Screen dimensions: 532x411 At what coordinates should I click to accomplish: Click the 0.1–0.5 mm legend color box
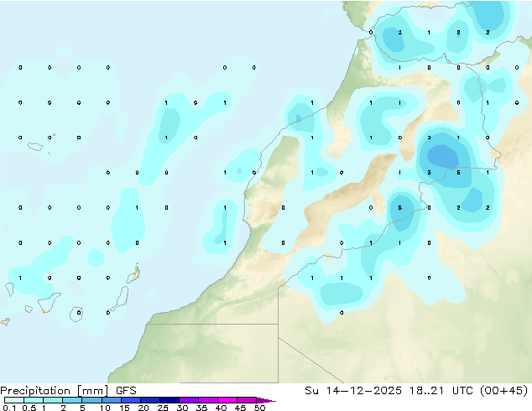coord(14,400)
